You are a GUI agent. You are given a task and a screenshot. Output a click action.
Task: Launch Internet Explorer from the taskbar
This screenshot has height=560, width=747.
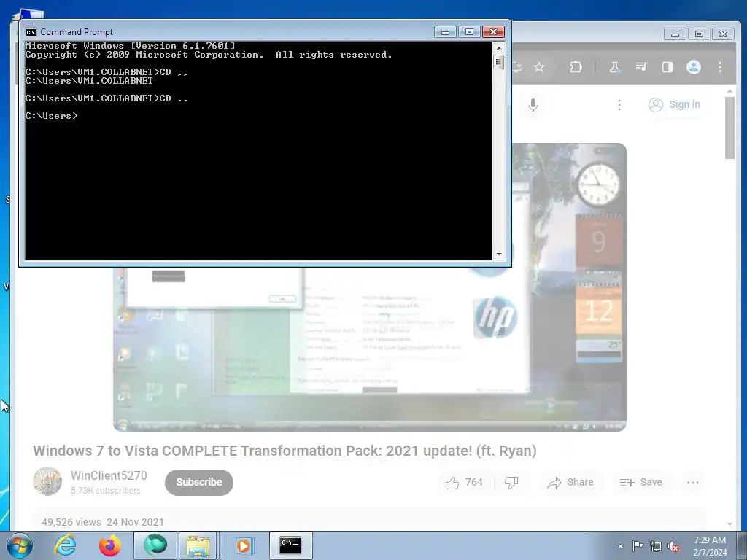65,545
